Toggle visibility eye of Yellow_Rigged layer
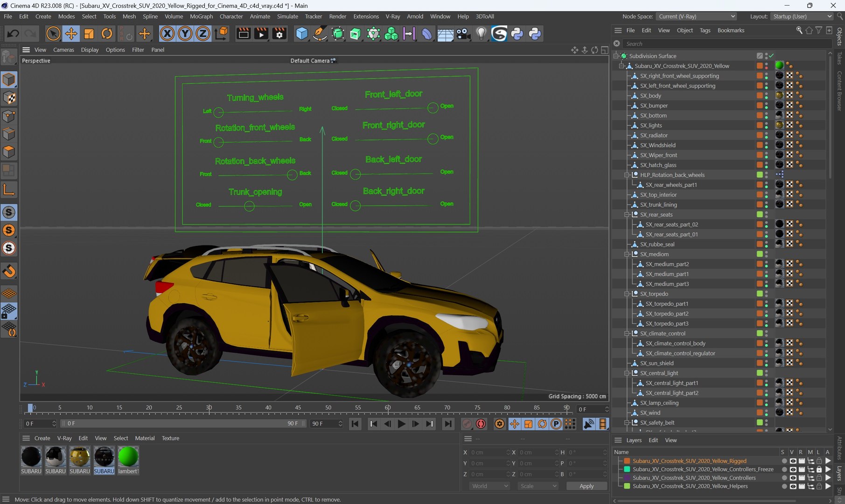 [x=792, y=461]
